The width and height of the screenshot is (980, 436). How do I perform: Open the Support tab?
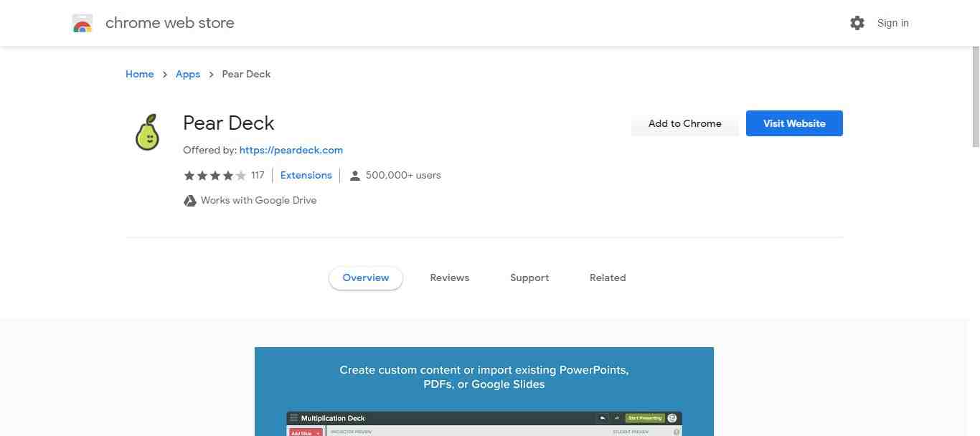(x=529, y=278)
